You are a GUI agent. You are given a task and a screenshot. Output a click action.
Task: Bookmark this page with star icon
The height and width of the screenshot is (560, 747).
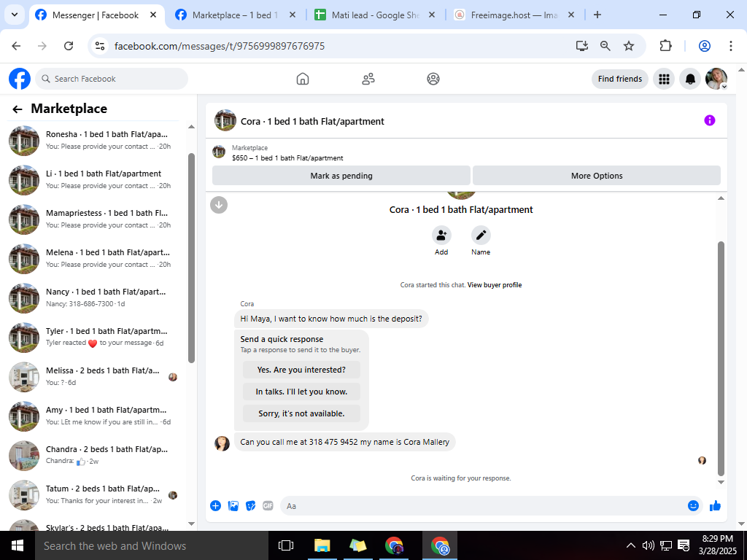click(x=629, y=46)
